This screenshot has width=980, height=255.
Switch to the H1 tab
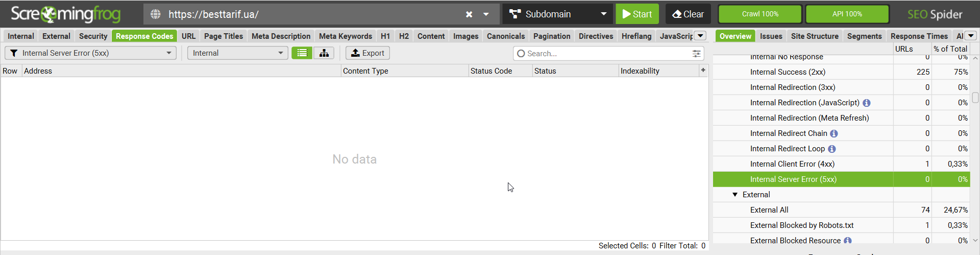click(385, 36)
